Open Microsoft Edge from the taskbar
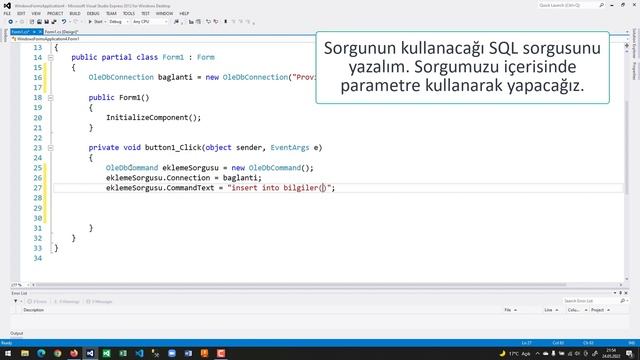The image size is (640, 360). click(x=41, y=353)
